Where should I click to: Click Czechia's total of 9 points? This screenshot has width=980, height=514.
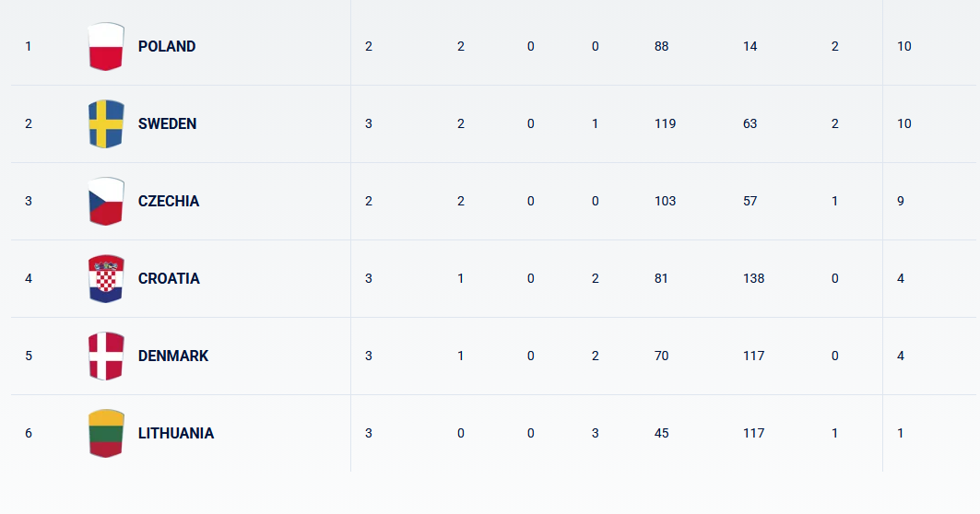pyautogui.click(x=901, y=201)
